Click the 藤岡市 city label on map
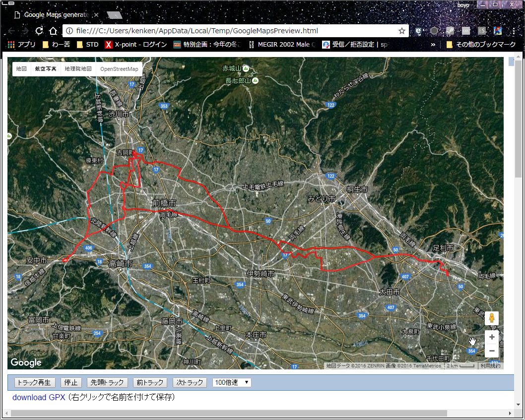This screenshot has height=420, width=525. click(172, 321)
